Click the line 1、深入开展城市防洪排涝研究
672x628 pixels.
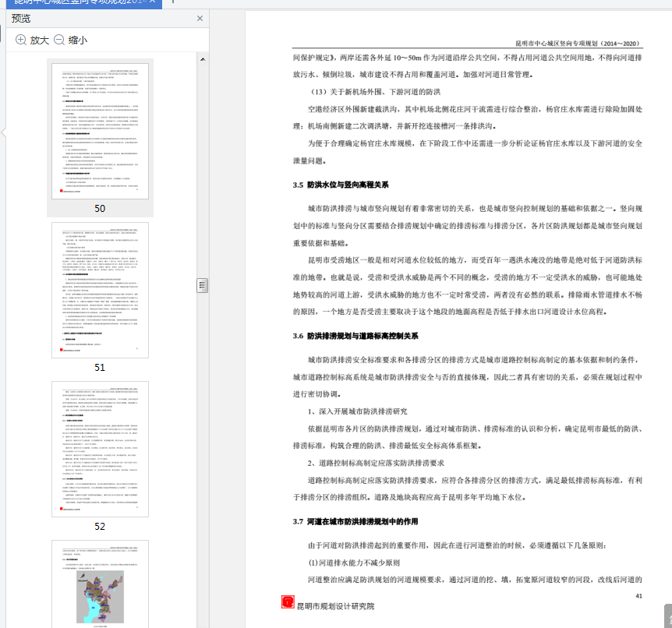coord(357,411)
